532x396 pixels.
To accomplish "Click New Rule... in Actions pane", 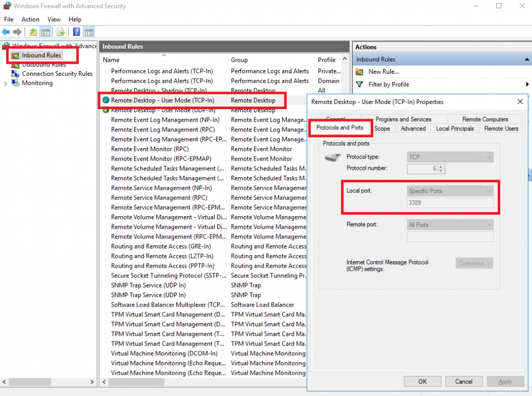I will [383, 72].
